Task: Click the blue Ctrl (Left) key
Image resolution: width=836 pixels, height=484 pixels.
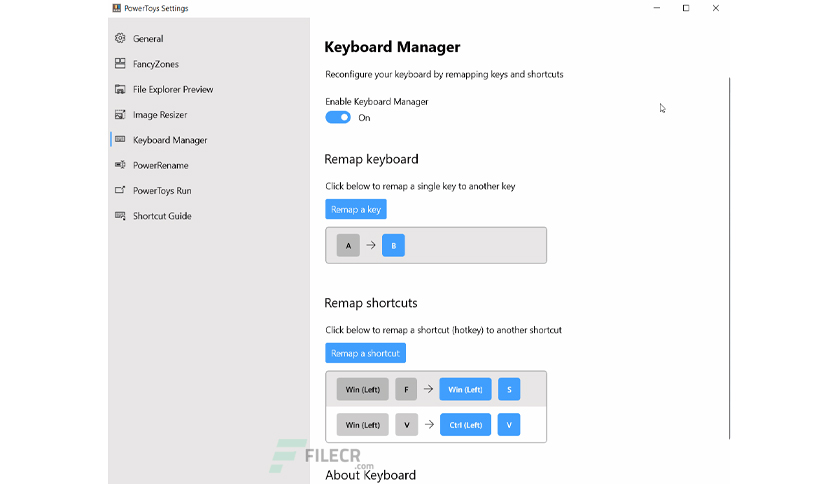Action: click(465, 425)
